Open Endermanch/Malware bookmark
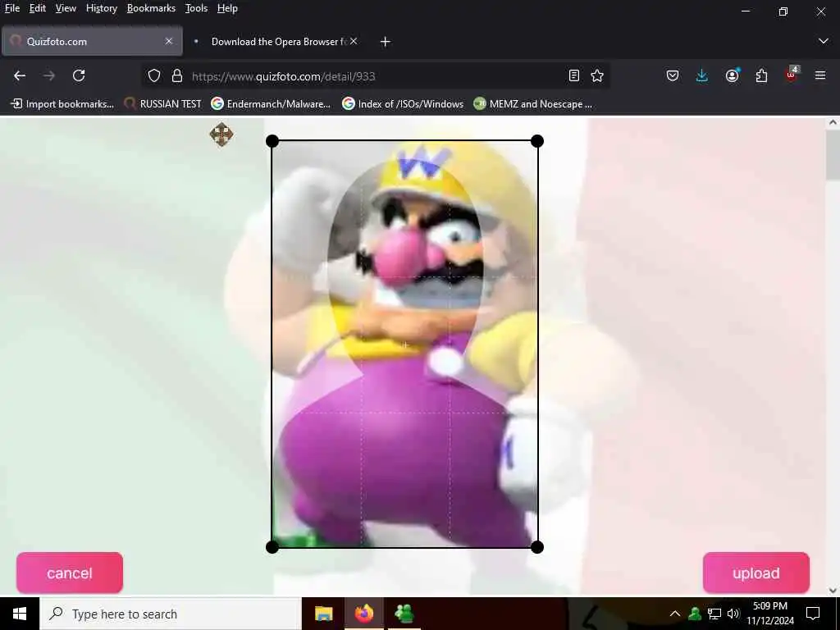 (x=271, y=104)
